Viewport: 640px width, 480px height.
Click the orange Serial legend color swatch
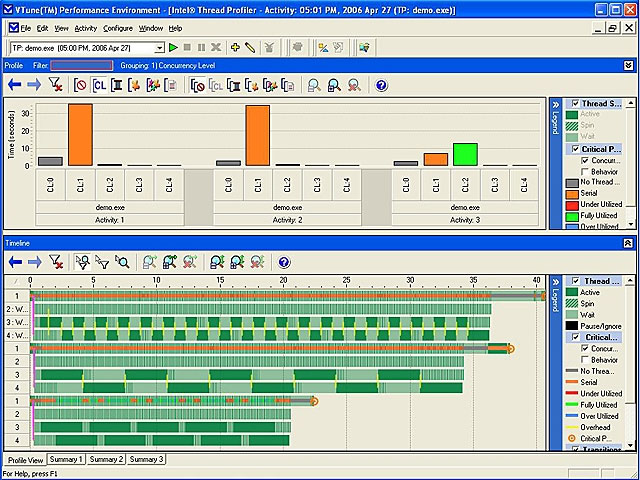[571, 193]
